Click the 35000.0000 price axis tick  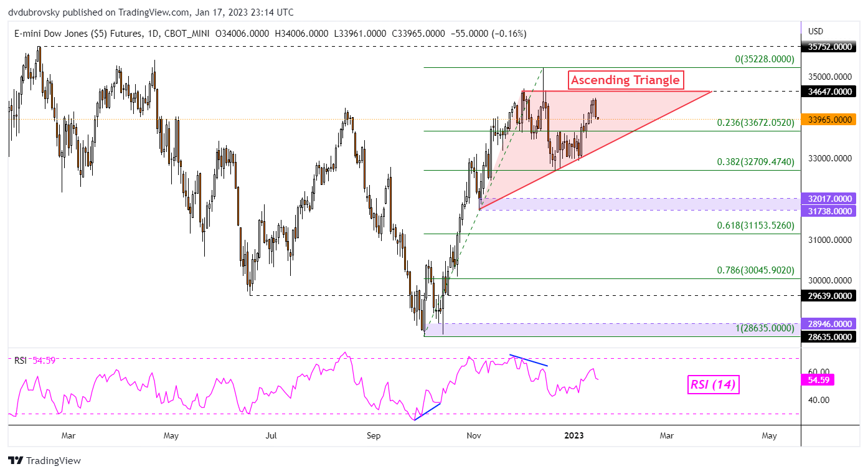829,77
